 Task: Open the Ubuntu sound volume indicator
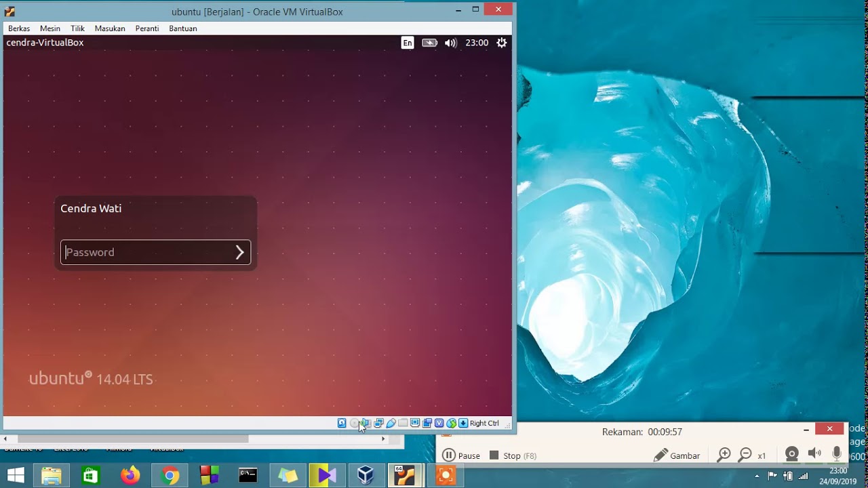[451, 43]
